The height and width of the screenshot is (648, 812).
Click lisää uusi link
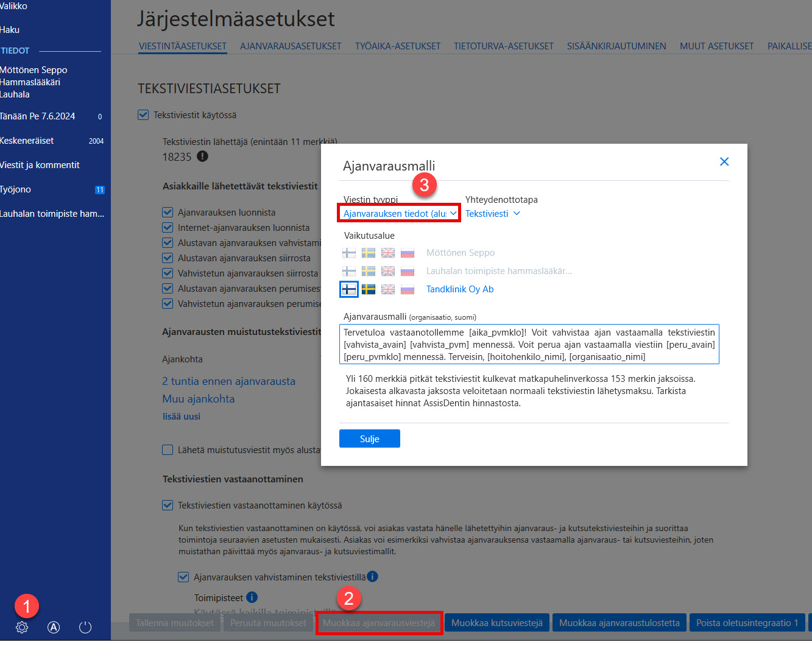point(181,417)
